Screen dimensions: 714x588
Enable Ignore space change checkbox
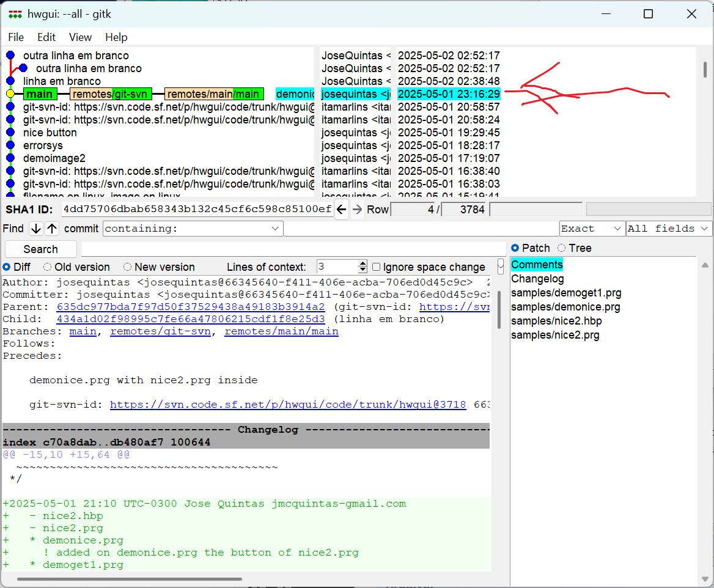click(377, 267)
